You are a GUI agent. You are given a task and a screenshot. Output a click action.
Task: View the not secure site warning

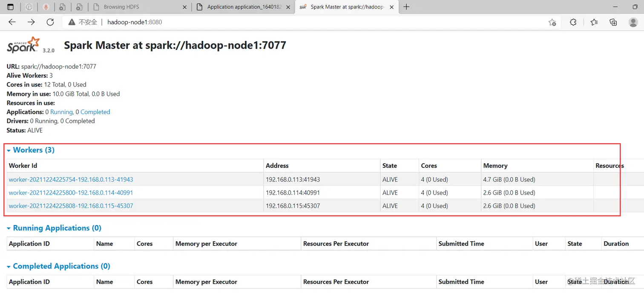[x=83, y=22]
